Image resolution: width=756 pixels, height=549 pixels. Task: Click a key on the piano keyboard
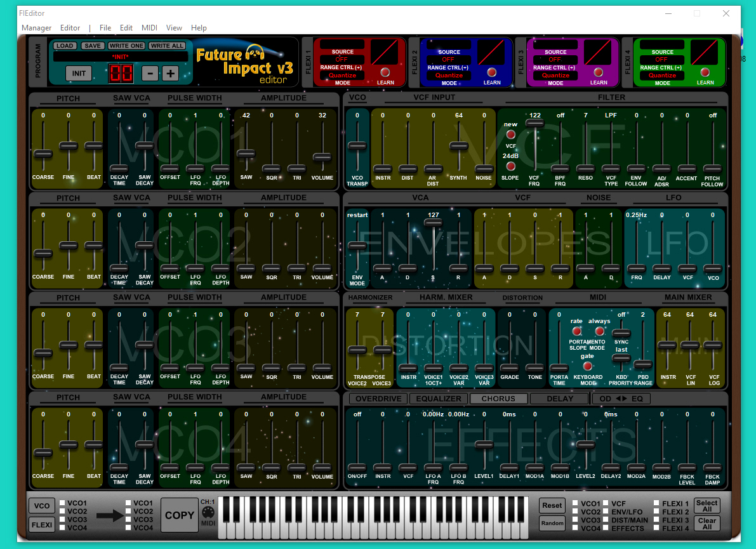coord(373,518)
